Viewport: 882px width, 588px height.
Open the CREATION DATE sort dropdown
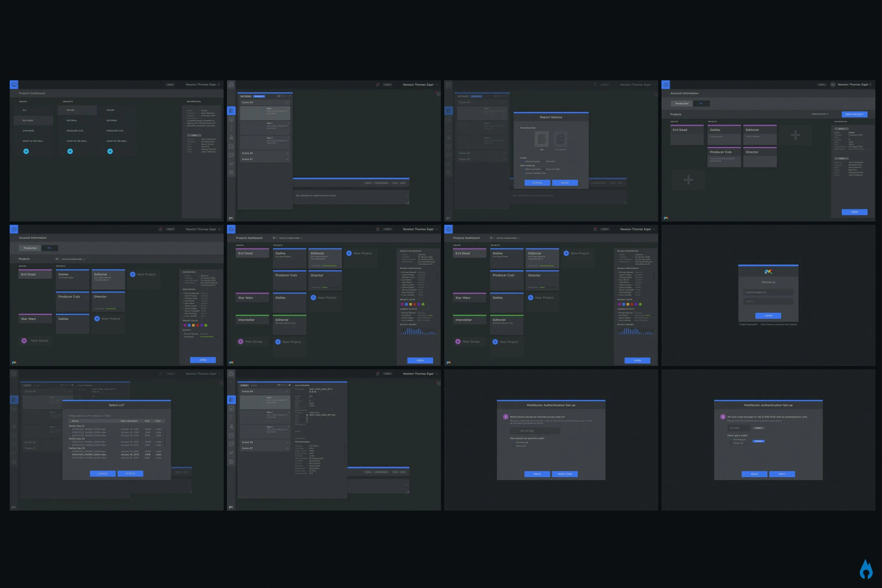click(x=820, y=114)
